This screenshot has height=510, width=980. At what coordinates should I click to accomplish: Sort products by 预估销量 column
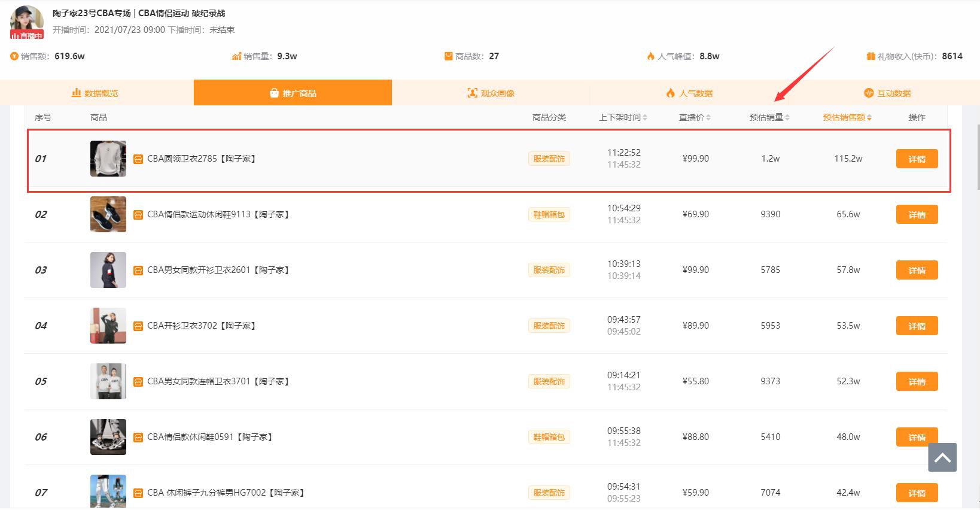[x=769, y=117]
